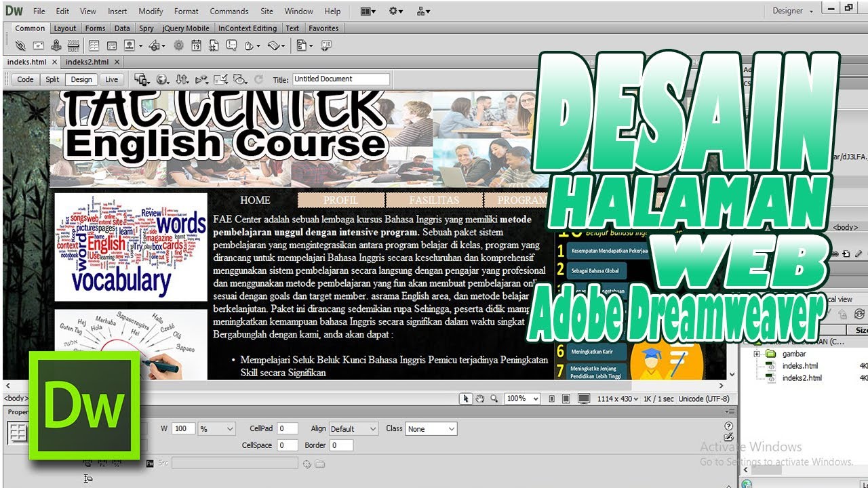Click the Insert Div Tag icon

[x=112, y=45]
